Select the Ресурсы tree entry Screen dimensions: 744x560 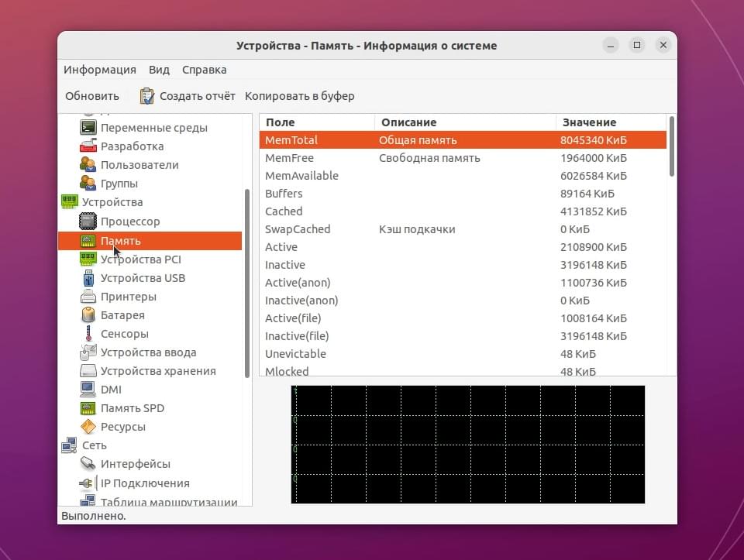pos(123,427)
